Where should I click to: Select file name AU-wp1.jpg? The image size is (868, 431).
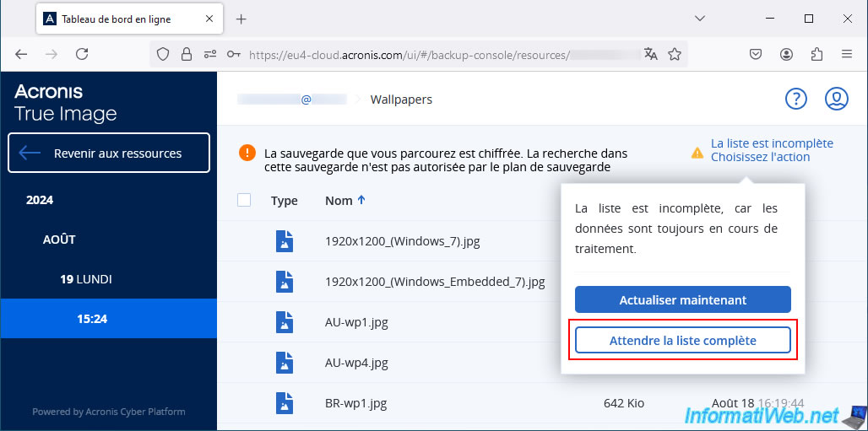pos(356,322)
